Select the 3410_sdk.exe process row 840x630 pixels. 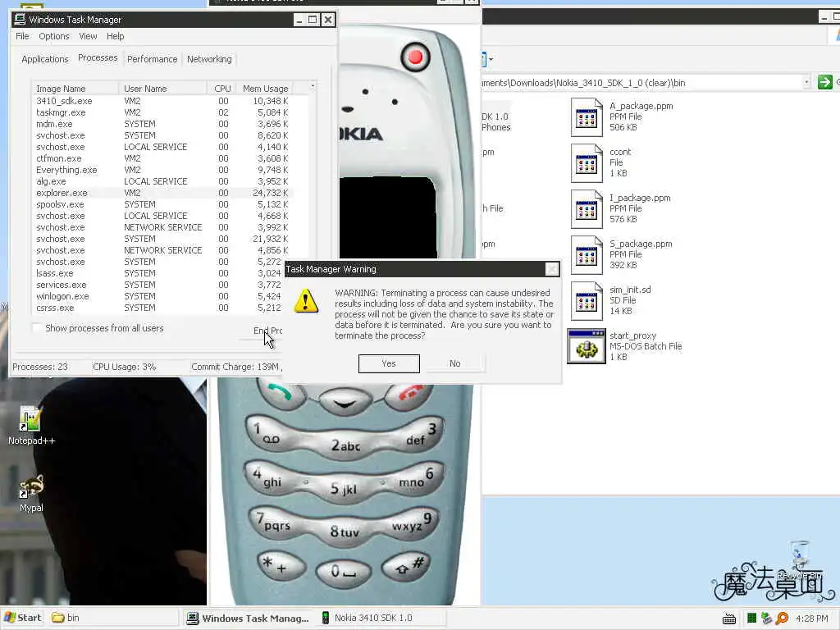(162, 101)
